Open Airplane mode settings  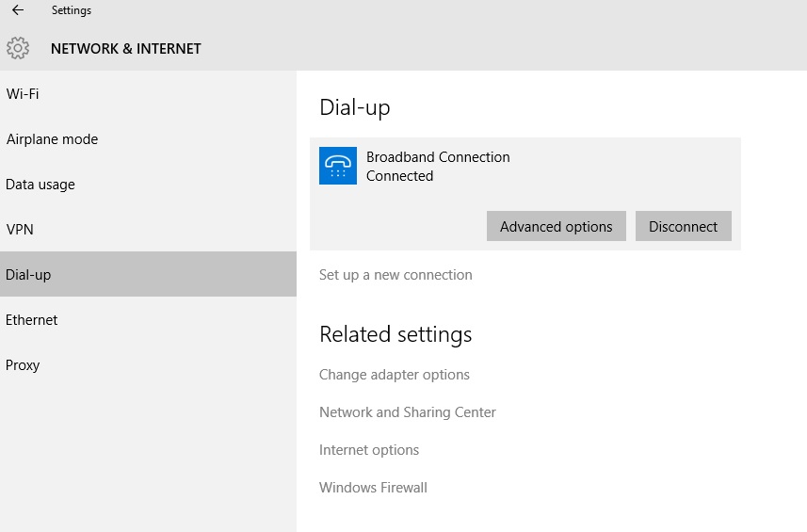[x=148, y=139]
